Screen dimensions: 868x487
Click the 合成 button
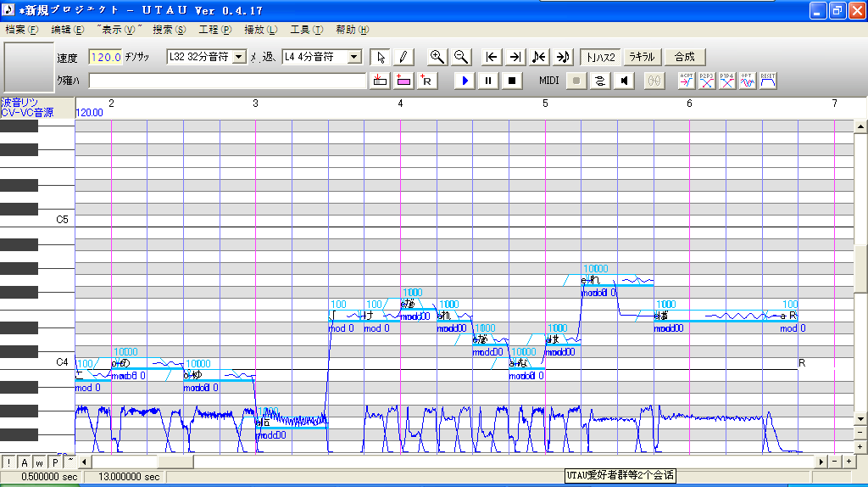pyautogui.click(x=685, y=57)
